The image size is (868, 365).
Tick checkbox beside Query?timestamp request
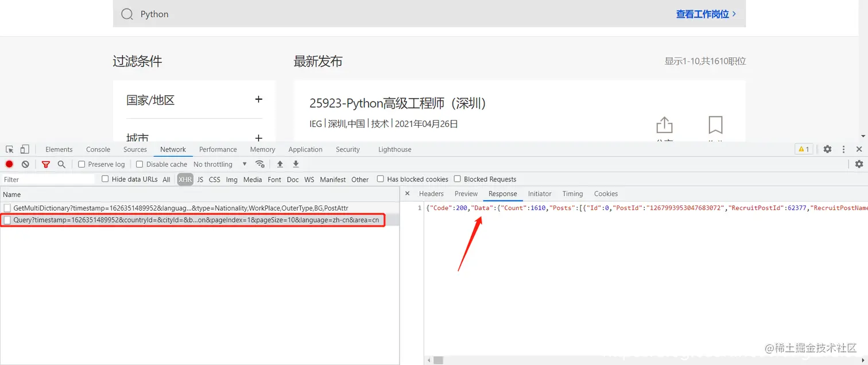(7, 220)
